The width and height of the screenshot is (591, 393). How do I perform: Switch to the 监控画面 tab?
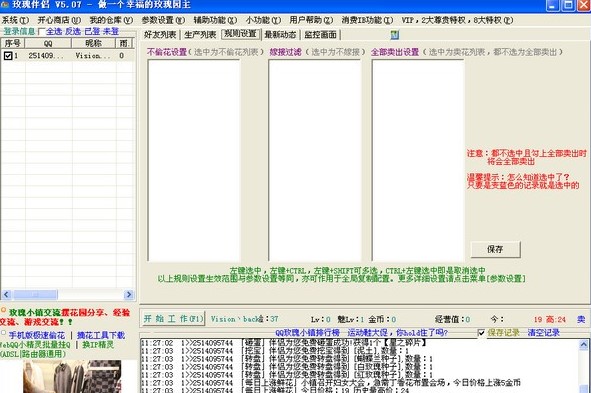(320, 35)
